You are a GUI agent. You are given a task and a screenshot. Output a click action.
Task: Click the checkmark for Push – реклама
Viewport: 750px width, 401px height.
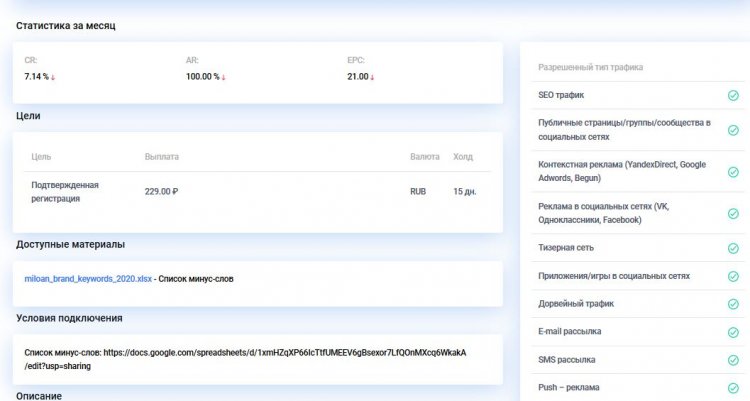[733, 387]
